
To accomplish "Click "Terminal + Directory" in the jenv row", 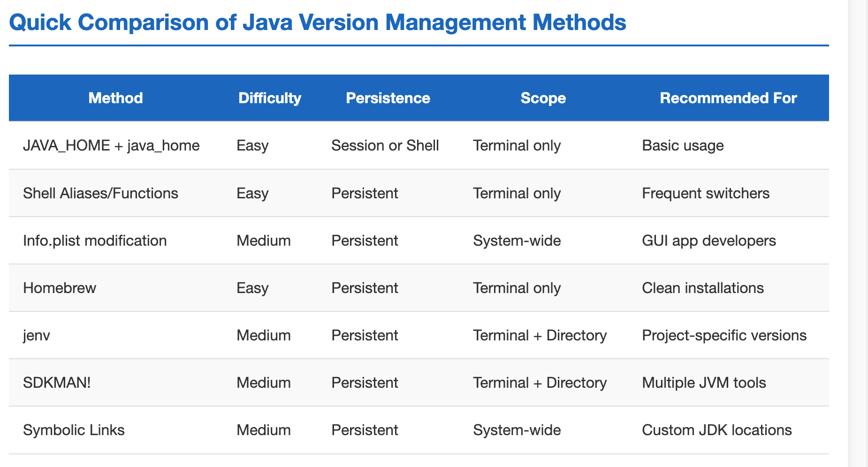I will (540, 335).
